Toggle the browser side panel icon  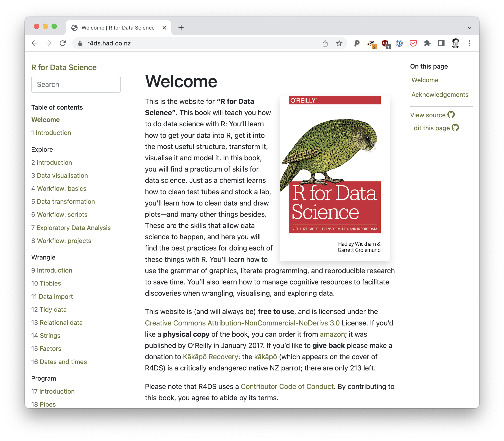coord(441,43)
